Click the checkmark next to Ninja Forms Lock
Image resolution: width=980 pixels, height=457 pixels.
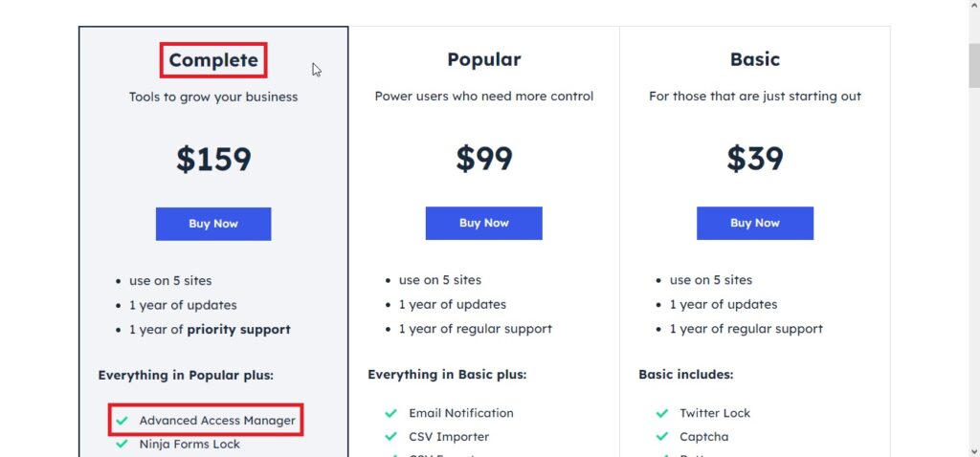122,445
